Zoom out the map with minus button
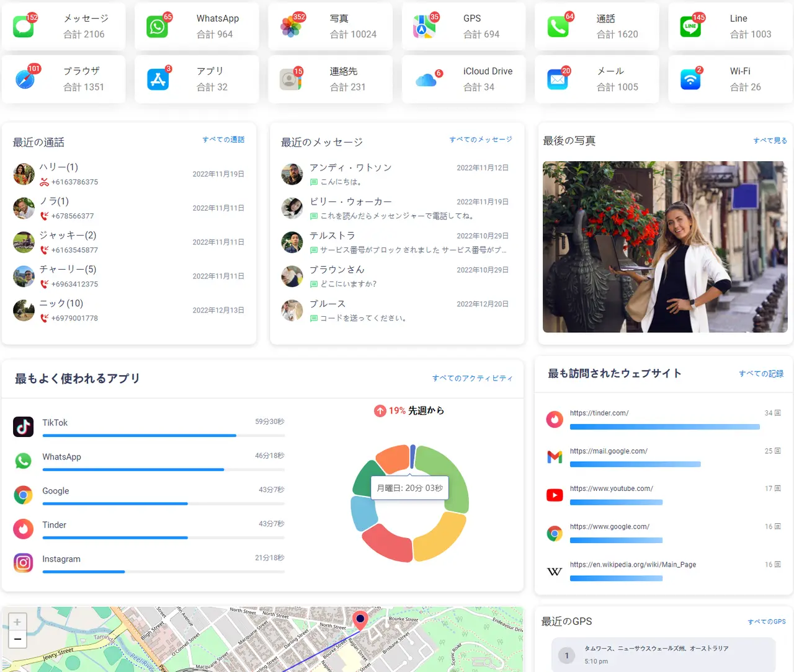Viewport: 794px width, 672px height. pyautogui.click(x=17, y=639)
